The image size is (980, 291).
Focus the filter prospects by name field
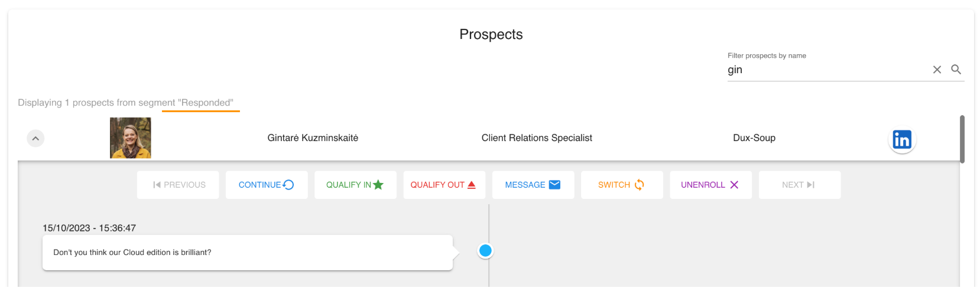tap(828, 70)
